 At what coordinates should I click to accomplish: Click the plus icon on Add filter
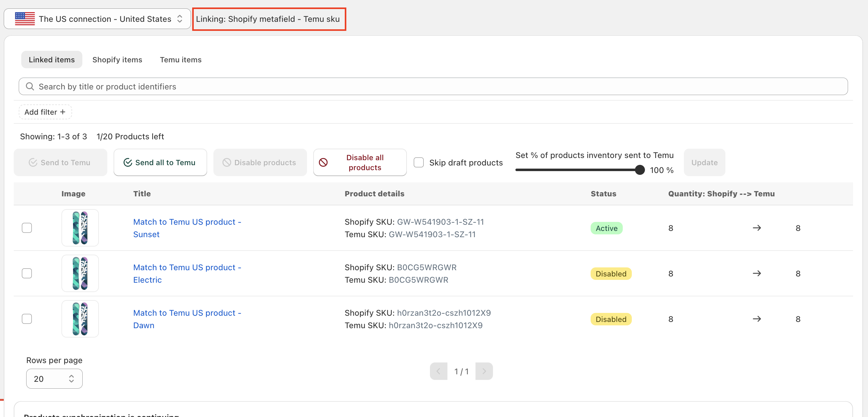63,112
